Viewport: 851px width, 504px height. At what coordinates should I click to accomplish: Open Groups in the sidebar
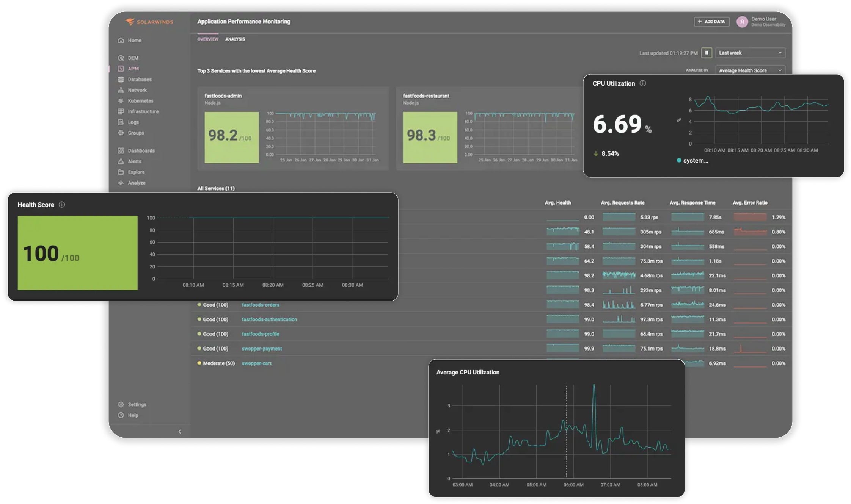pos(131,133)
